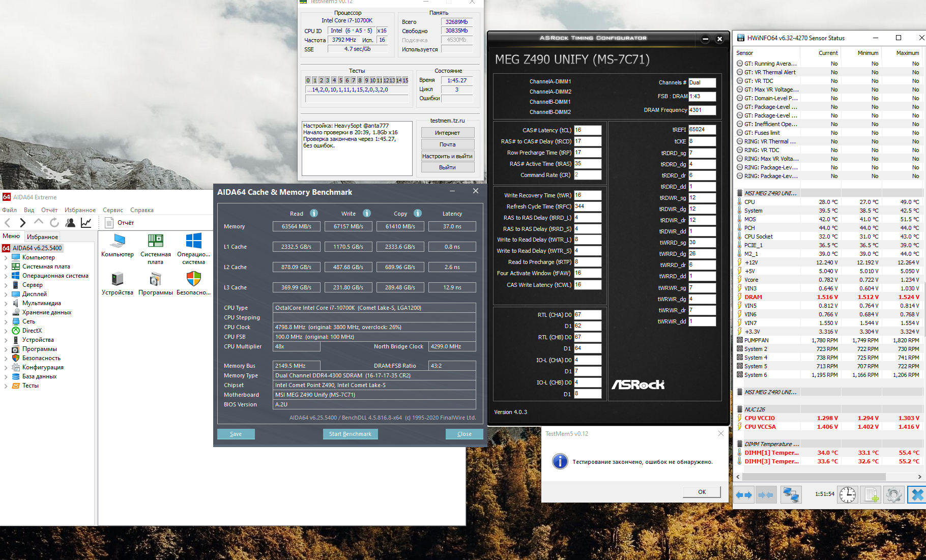The width and height of the screenshot is (926, 560).
Task: Open the Устройства icon in content pane
Action: (x=118, y=279)
